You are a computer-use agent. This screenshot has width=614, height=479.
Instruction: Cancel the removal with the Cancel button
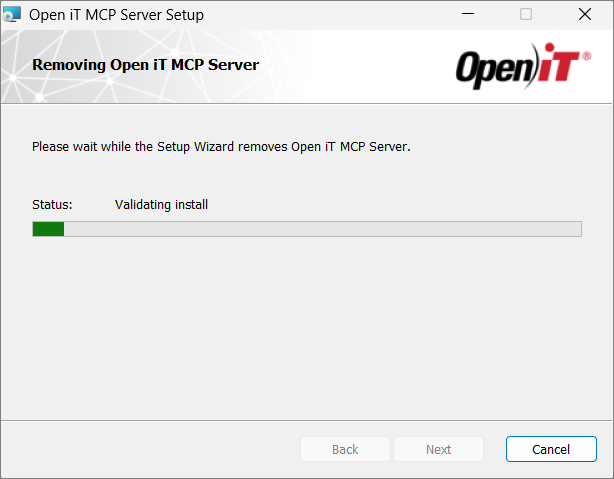[x=551, y=449]
